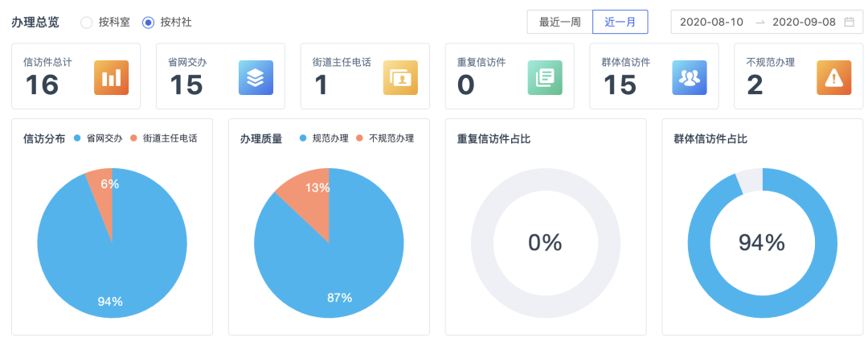Click the blue layers icon for 省网交办
This screenshot has height=346, width=868.
click(256, 77)
